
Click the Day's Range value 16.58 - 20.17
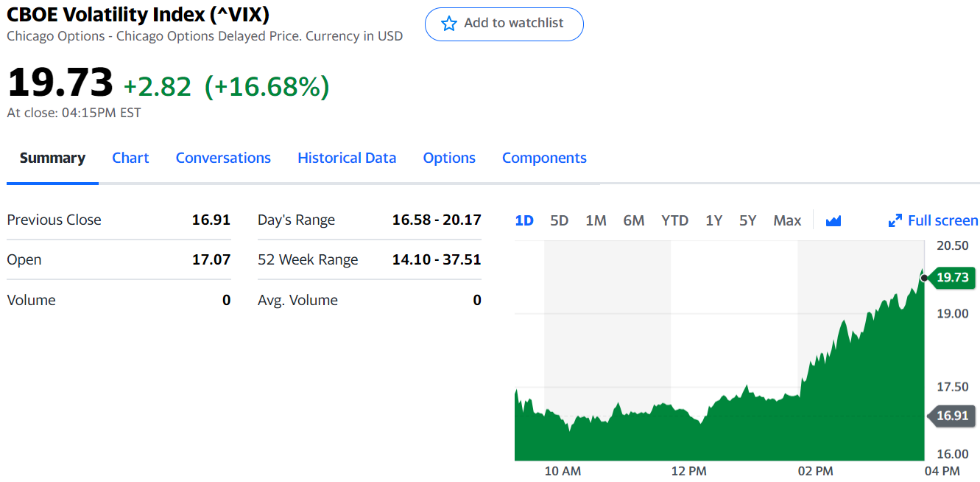point(437,220)
